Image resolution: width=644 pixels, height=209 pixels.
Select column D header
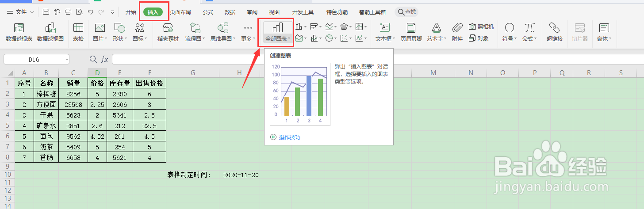coord(97,73)
